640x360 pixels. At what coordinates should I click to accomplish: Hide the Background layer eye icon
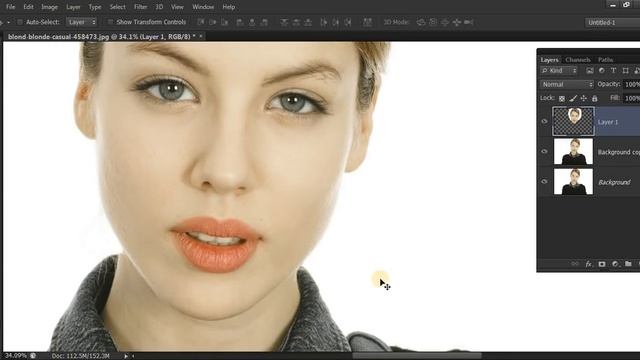[544, 182]
